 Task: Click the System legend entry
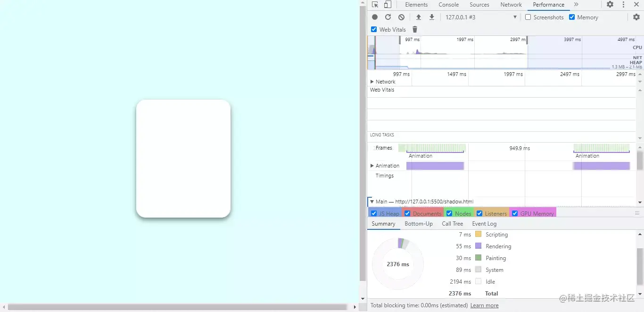[494, 270]
